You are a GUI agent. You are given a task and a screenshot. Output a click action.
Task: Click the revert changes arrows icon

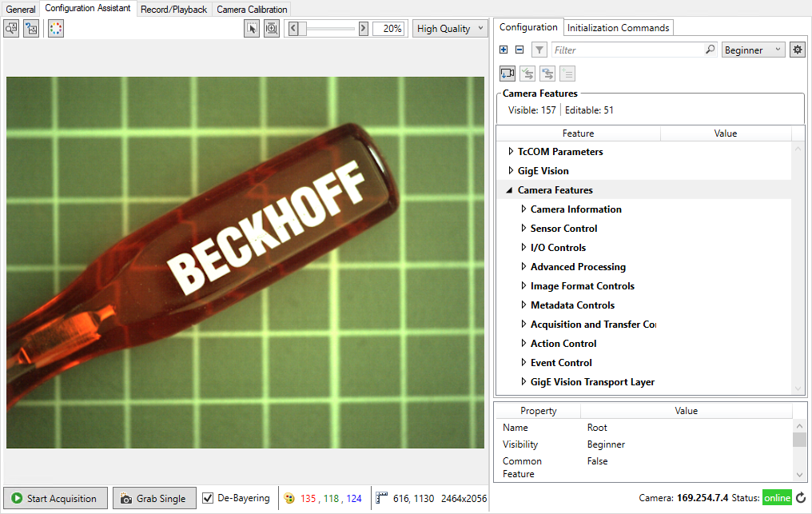pyautogui.click(x=547, y=74)
